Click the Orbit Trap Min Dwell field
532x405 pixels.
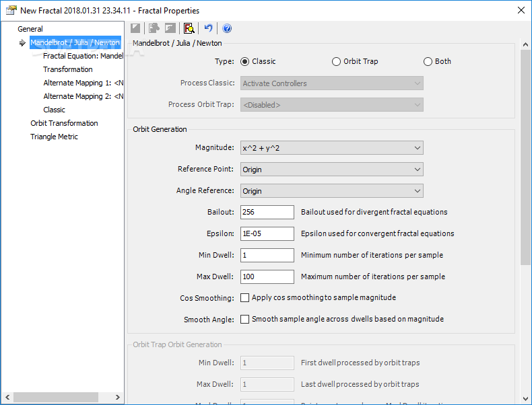point(267,363)
